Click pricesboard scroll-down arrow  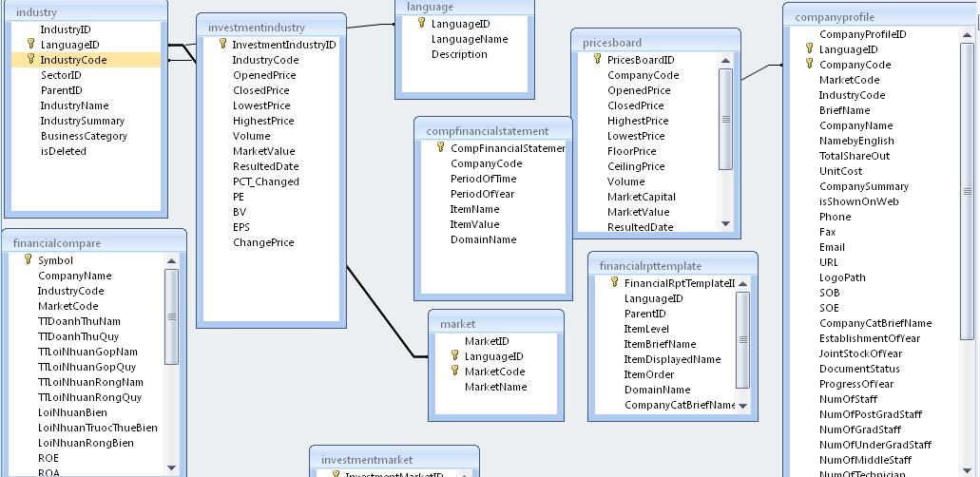[x=725, y=224]
